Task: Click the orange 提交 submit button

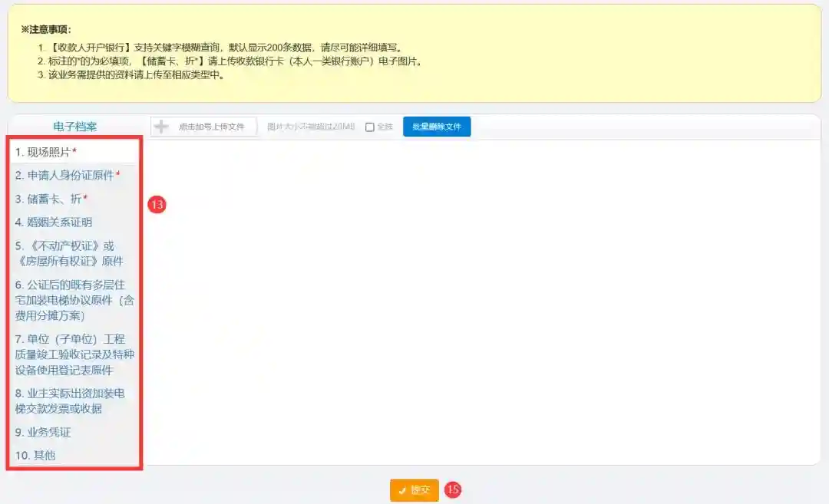Action: click(x=414, y=490)
